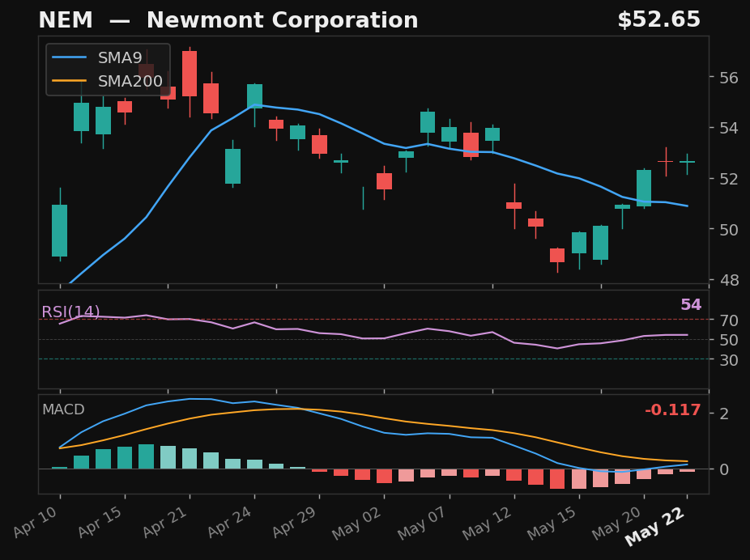Click the Apr 21 date label

[x=165, y=523]
